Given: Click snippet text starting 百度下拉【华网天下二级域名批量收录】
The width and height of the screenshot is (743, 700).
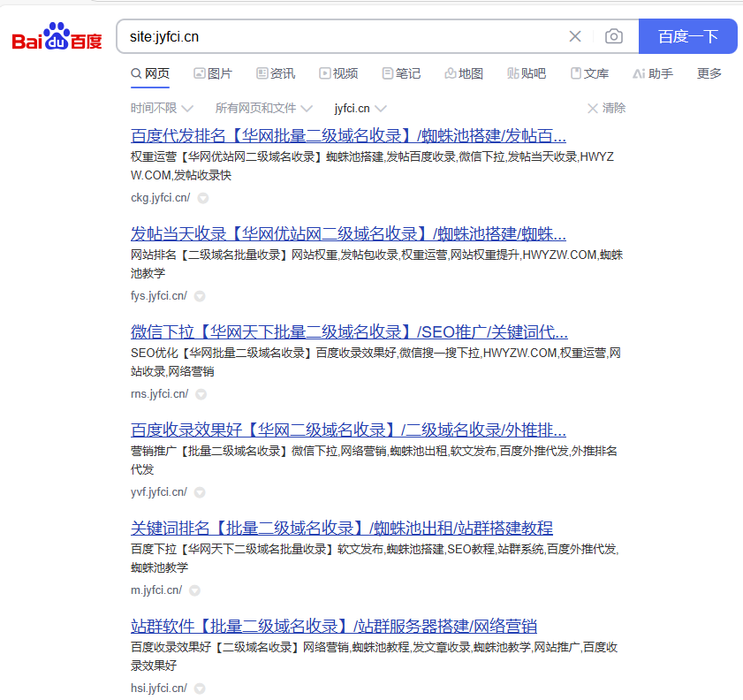Looking at the screenshot, I should (x=375, y=559).
